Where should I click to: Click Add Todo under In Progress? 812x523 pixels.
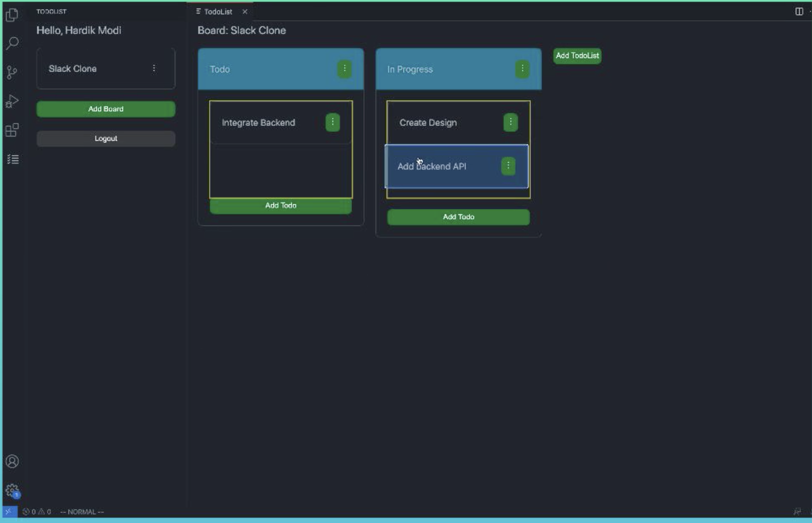pyautogui.click(x=458, y=217)
